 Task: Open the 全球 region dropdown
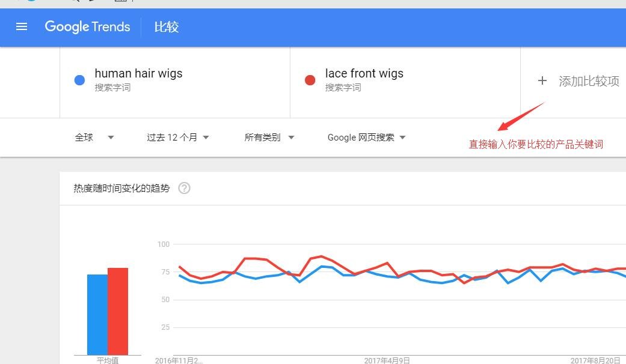(94, 138)
